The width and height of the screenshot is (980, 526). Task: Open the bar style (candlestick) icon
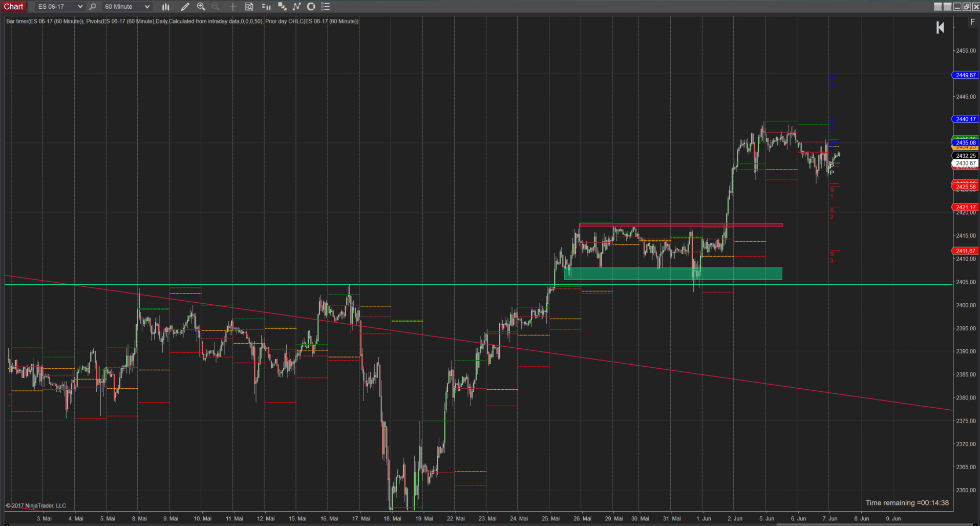tap(165, 7)
